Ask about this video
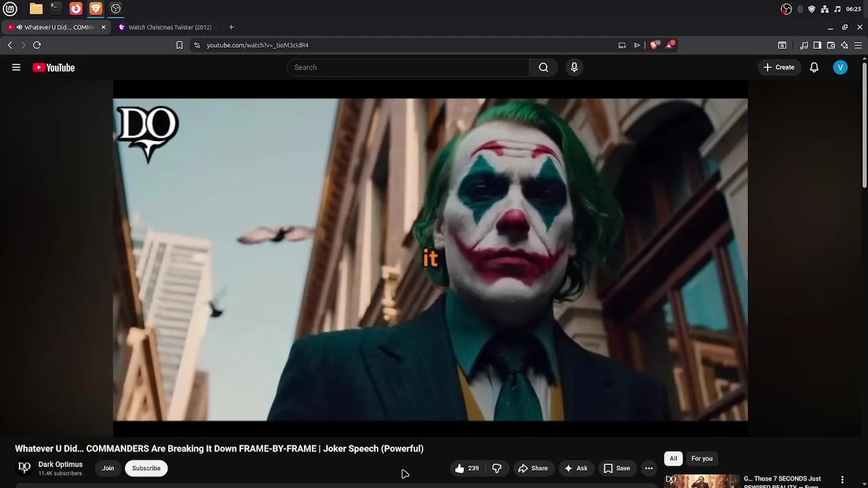 (x=576, y=468)
